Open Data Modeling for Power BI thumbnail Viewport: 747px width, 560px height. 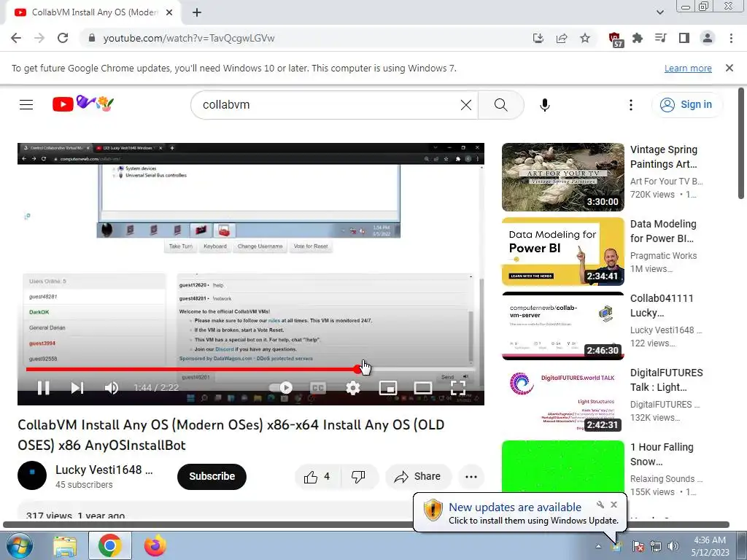pos(562,252)
